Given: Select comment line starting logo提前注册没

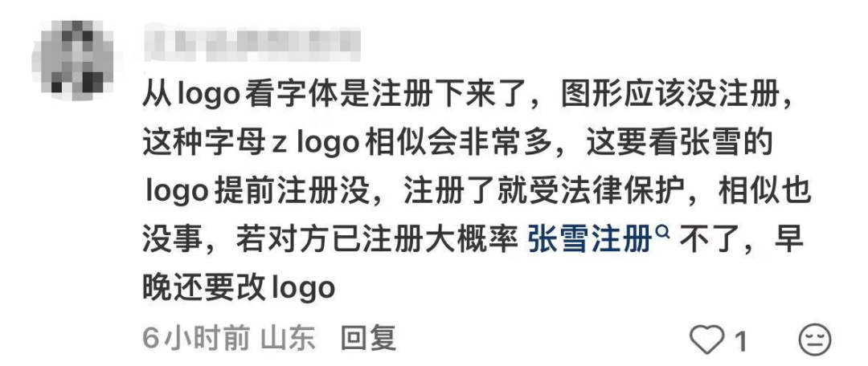Looking at the screenshot, I should coord(477,192).
